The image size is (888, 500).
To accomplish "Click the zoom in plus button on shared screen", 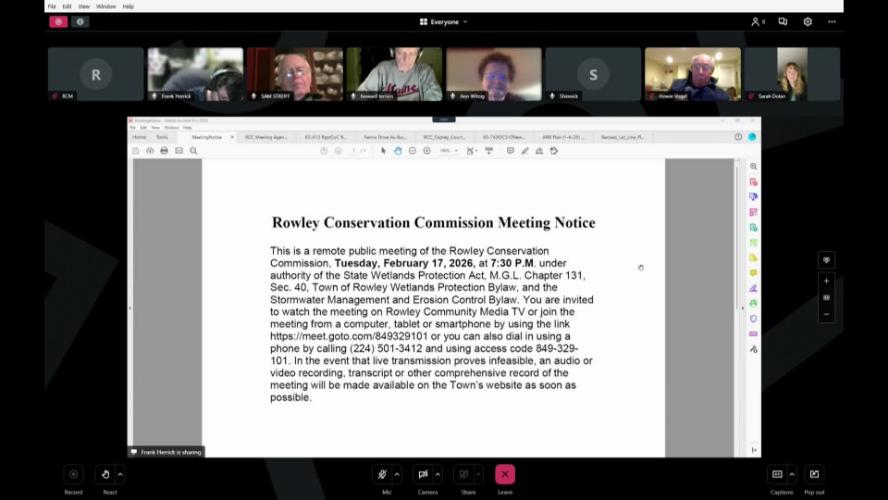I will tap(826, 281).
